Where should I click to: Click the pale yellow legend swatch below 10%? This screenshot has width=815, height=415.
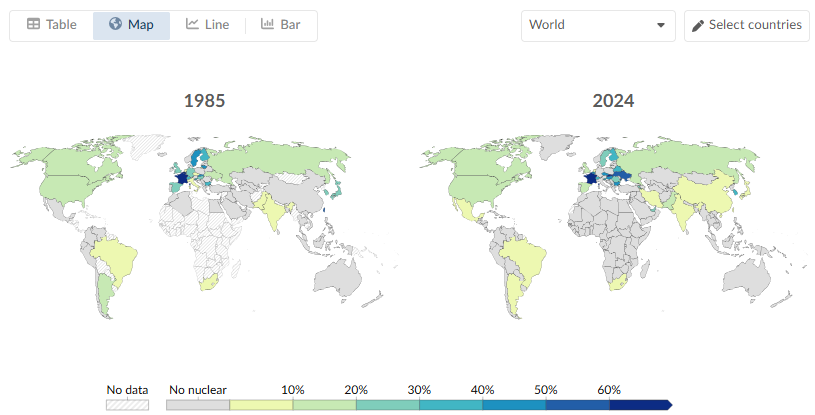[x=261, y=405]
